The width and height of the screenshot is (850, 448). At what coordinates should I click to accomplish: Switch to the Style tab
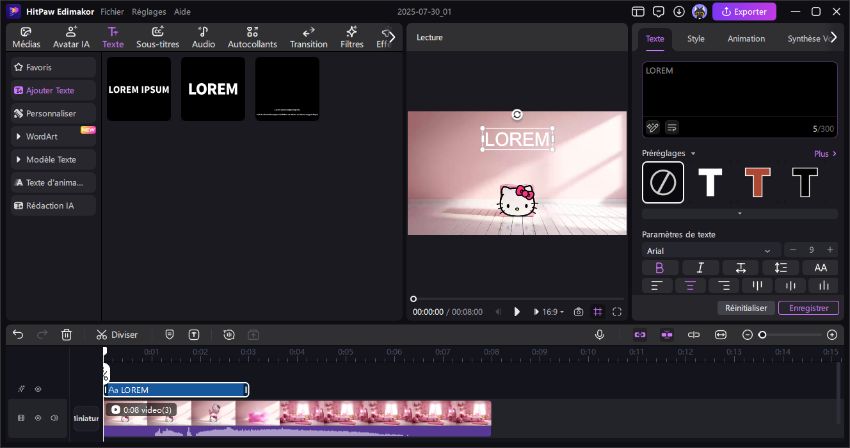tap(696, 39)
